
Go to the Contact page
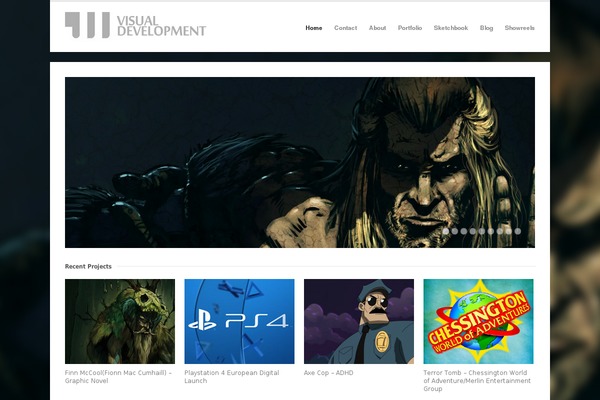click(346, 28)
